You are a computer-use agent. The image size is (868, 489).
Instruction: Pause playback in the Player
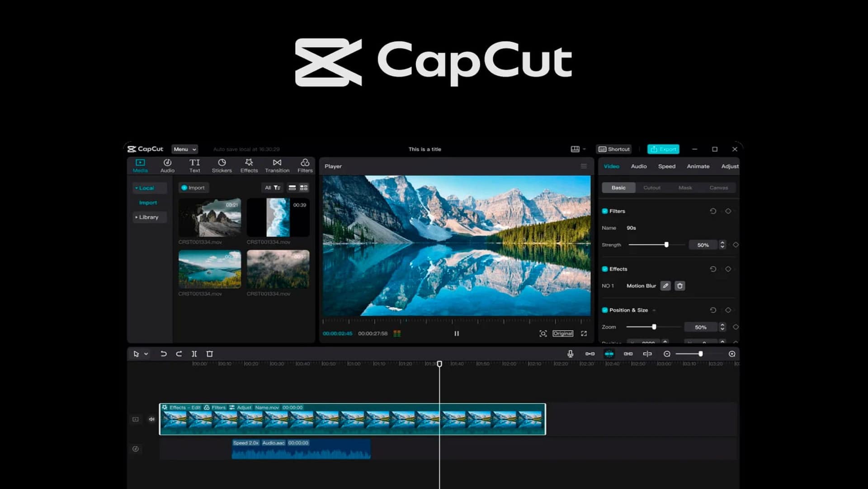tap(457, 334)
